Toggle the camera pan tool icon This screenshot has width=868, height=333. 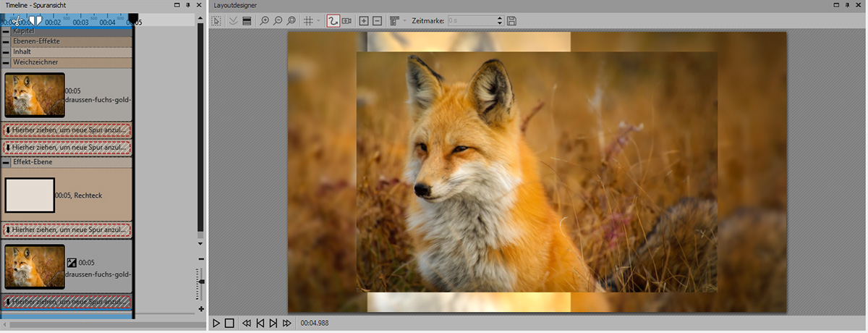[x=347, y=21]
